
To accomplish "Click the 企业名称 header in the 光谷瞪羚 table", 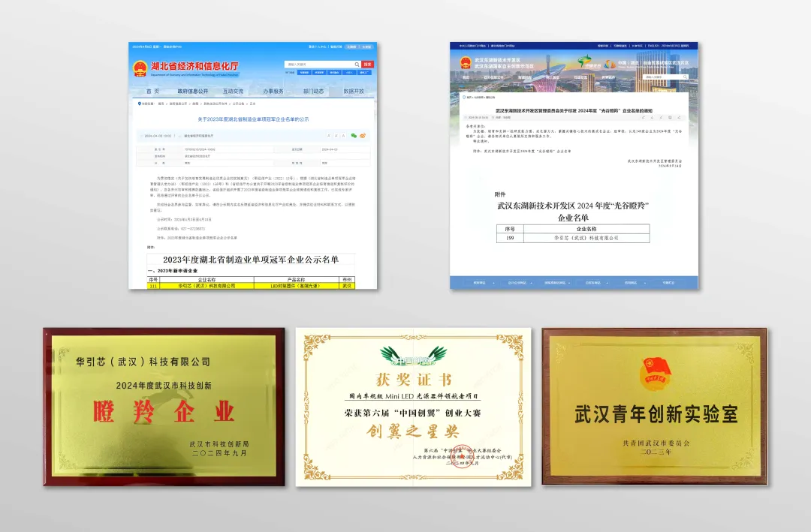I will pos(586,229).
